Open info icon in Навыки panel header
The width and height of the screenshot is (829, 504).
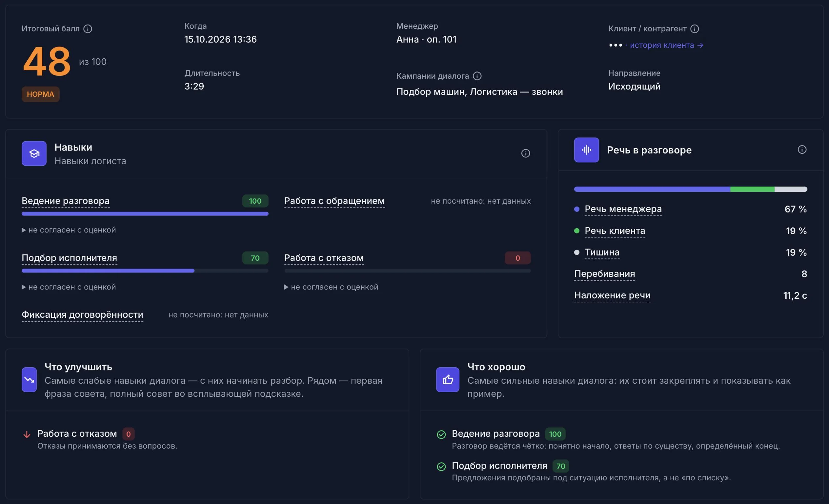[526, 153]
